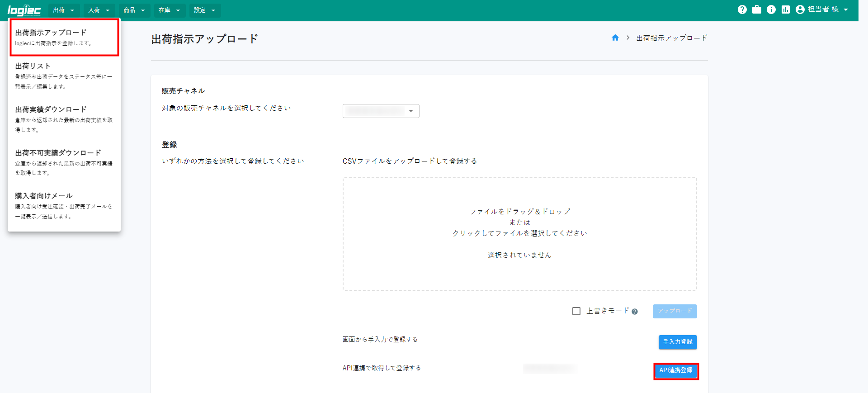Screen dimensions: 868x393
Task: Expand the 商品 dropdown menu
Action: 134,10
